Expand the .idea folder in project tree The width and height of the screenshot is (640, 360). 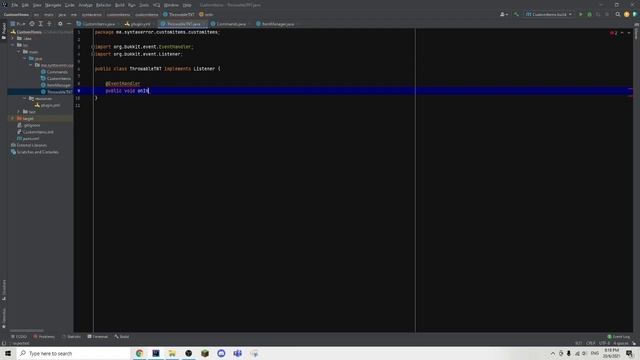pos(13,38)
